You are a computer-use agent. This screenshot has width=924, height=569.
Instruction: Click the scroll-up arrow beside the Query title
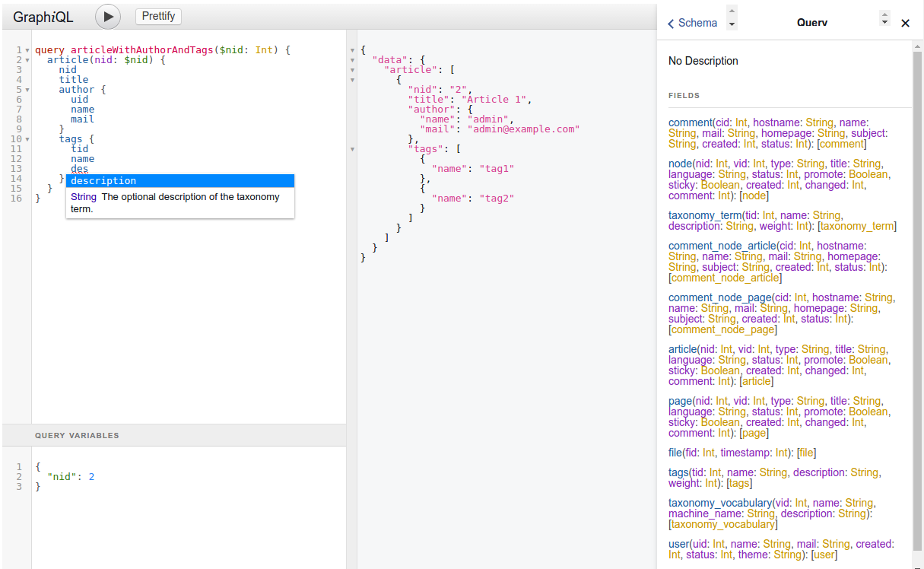884,14
